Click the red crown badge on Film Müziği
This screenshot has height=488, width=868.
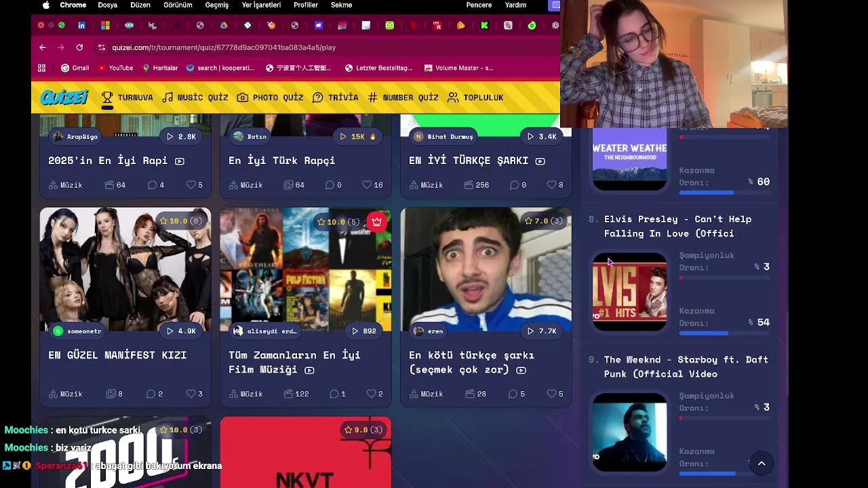tap(377, 222)
